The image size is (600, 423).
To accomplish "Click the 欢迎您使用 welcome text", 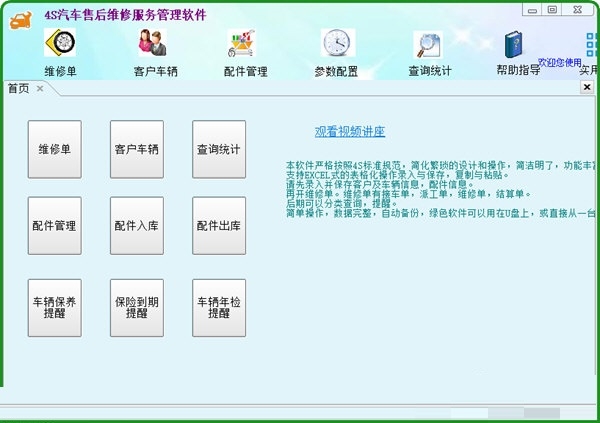I will (560, 62).
